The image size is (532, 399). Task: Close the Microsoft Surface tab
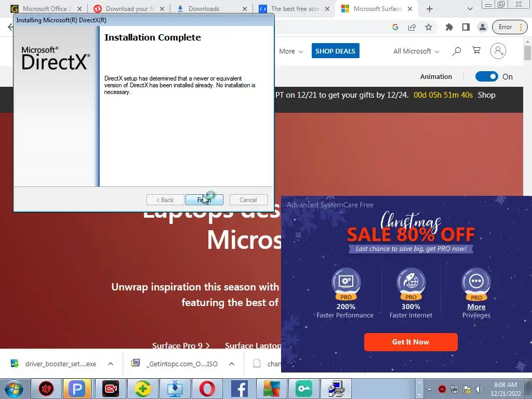point(410,9)
